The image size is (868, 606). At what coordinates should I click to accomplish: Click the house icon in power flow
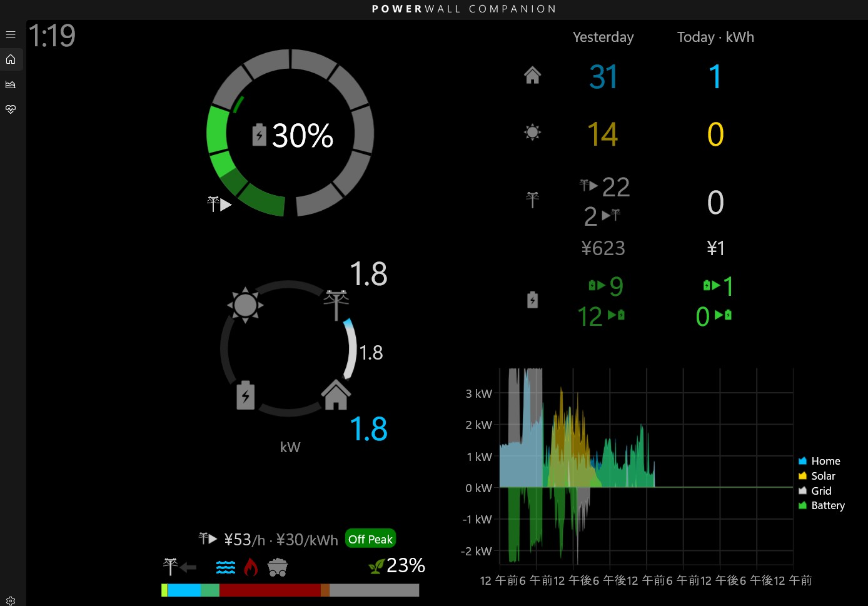pos(336,395)
